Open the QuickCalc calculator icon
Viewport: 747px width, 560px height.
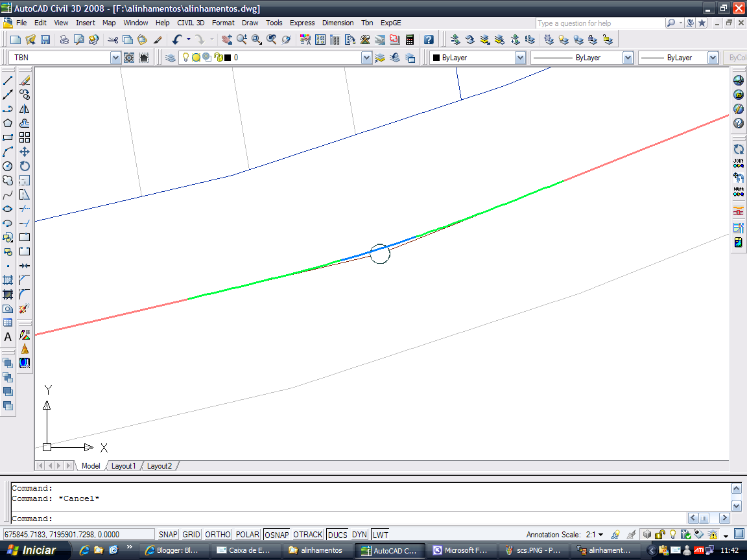coord(410,40)
